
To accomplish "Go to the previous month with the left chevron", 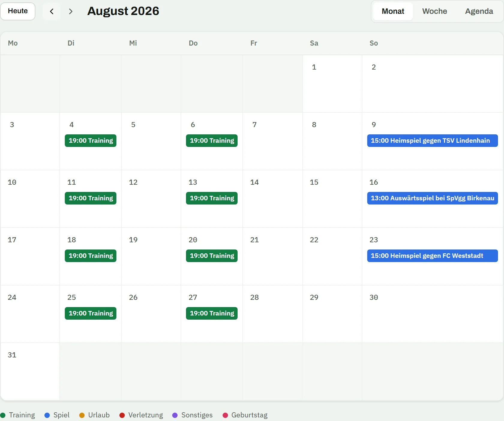I will (x=52, y=11).
